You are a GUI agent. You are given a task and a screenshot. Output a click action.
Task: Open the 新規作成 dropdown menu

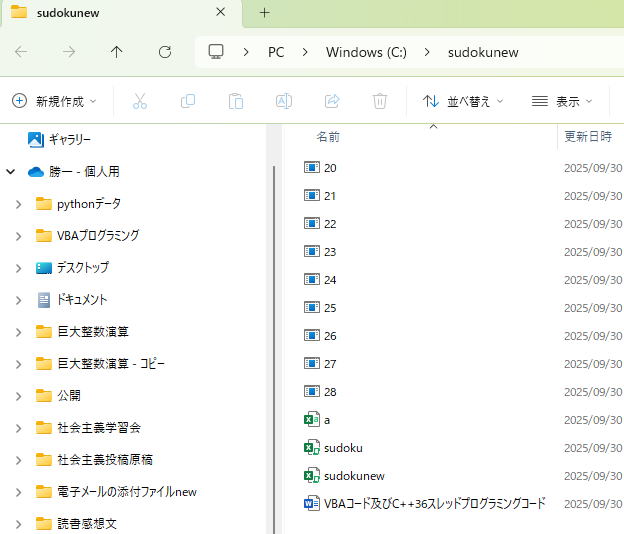pyautogui.click(x=55, y=101)
